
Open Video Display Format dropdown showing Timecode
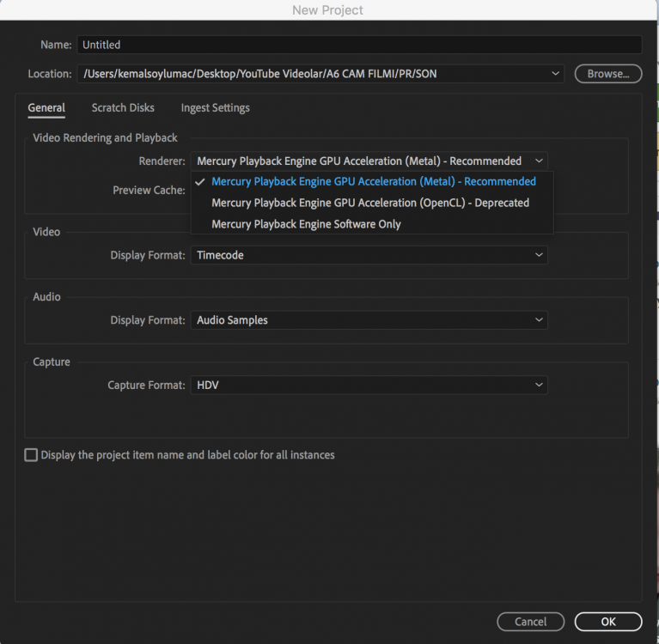[369, 255]
